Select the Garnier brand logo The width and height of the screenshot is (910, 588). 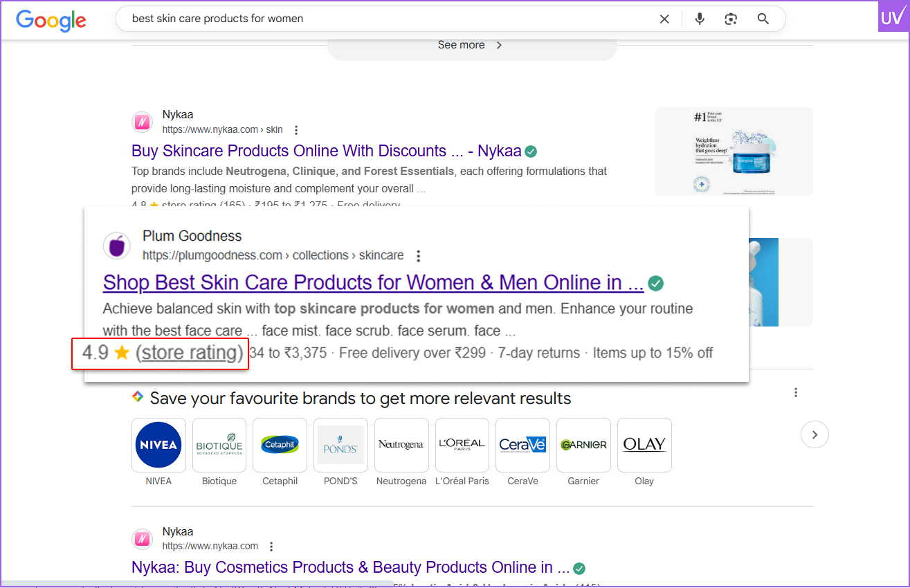583,445
